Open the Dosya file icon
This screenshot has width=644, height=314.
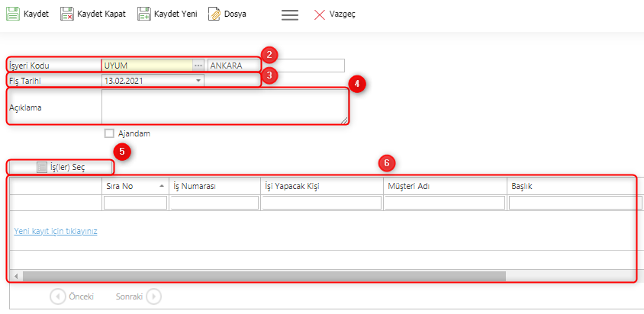coord(214,14)
